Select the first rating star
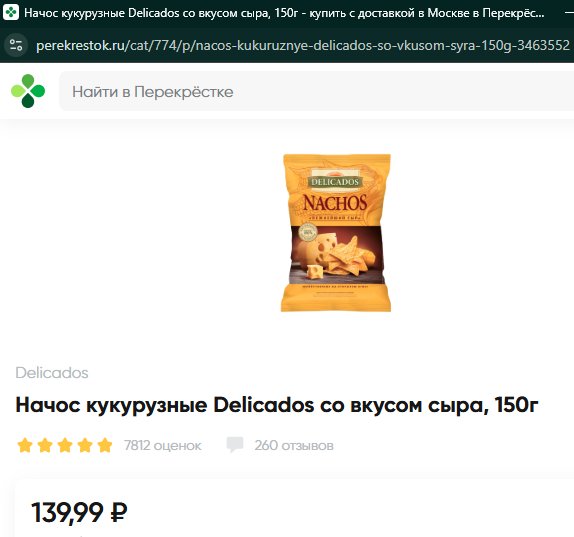 click(25, 445)
